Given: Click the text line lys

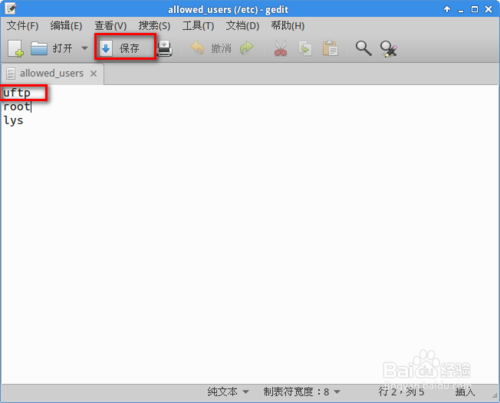Looking at the screenshot, I should click(13, 120).
